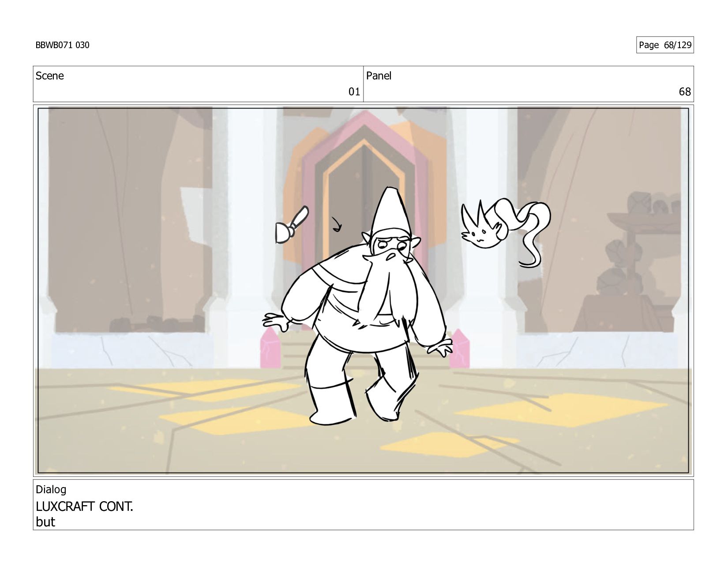
Task: Click the LUXCRAFT CONT. dialog text
Action: [x=84, y=506]
